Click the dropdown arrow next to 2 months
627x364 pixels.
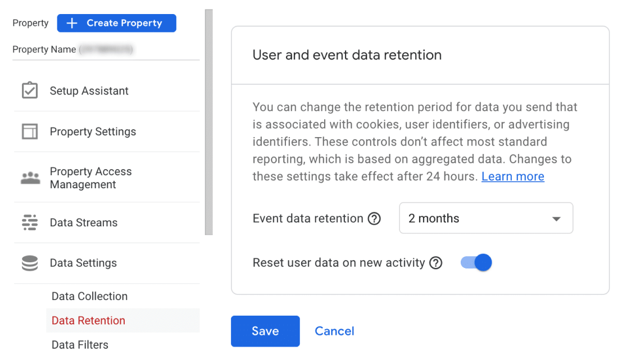point(556,219)
